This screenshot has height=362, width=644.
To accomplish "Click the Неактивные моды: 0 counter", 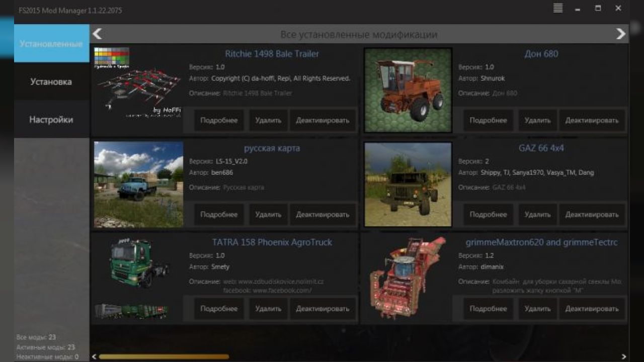I will click(47, 357).
